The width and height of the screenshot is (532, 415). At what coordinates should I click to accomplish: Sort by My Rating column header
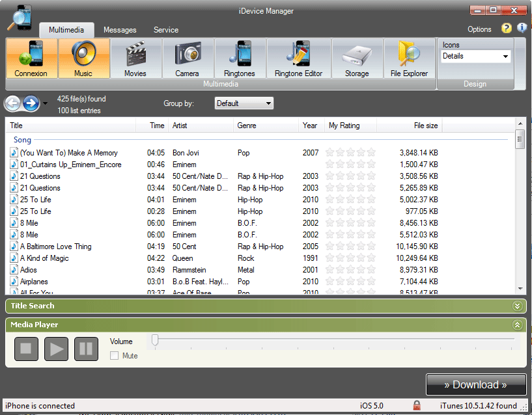point(350,126)
